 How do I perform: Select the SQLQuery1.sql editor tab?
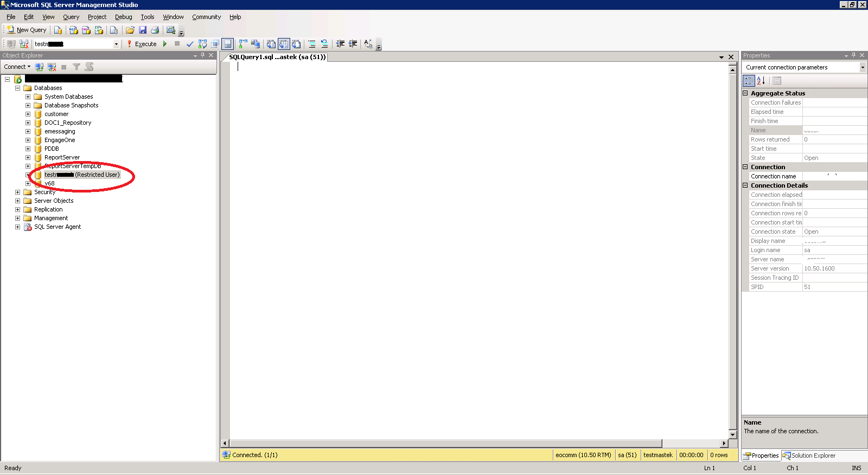coord(277,57)
